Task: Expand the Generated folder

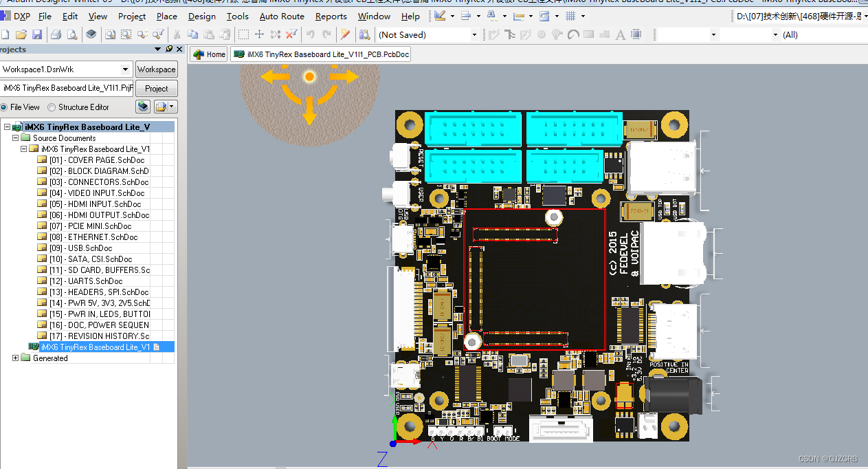Action: pos(15,358)
